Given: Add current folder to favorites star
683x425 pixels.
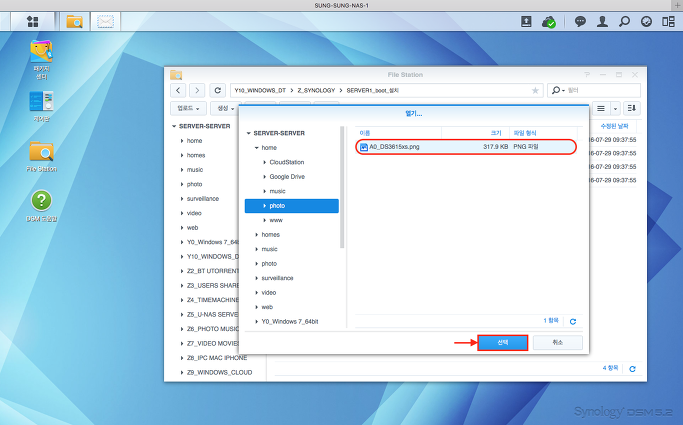Looking at the screenshot, I should pos(535,91).
